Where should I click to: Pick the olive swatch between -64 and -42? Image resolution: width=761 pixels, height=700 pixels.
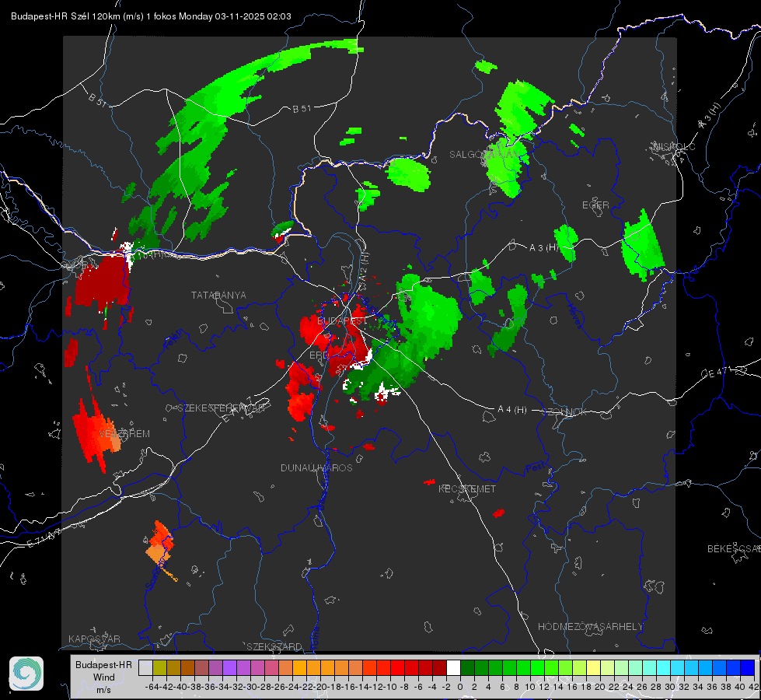pyautogui.click(x=159, y=667)
